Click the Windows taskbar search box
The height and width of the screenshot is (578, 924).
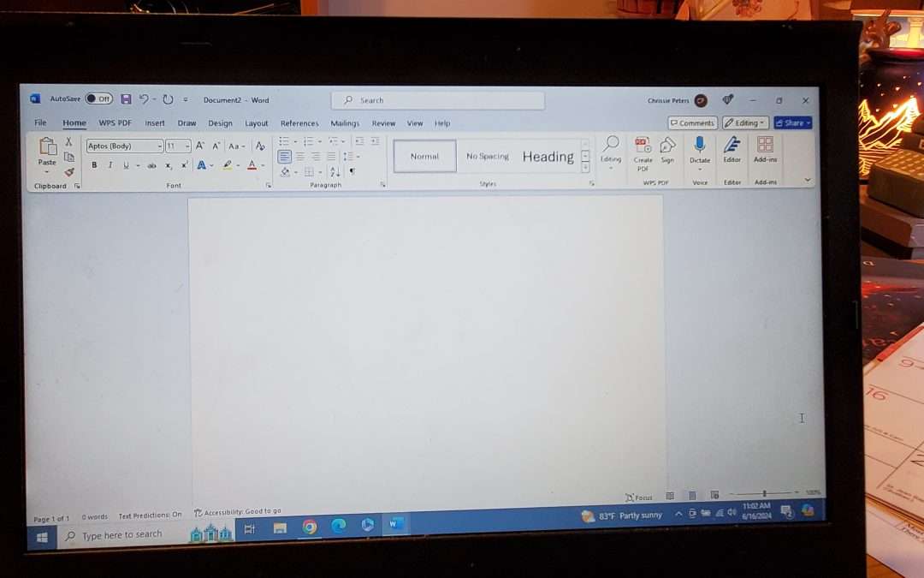point(122,535)
